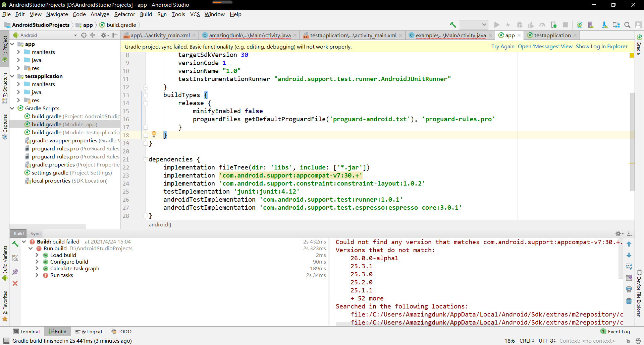Click Open 'Messages' View link

[545, 47]
